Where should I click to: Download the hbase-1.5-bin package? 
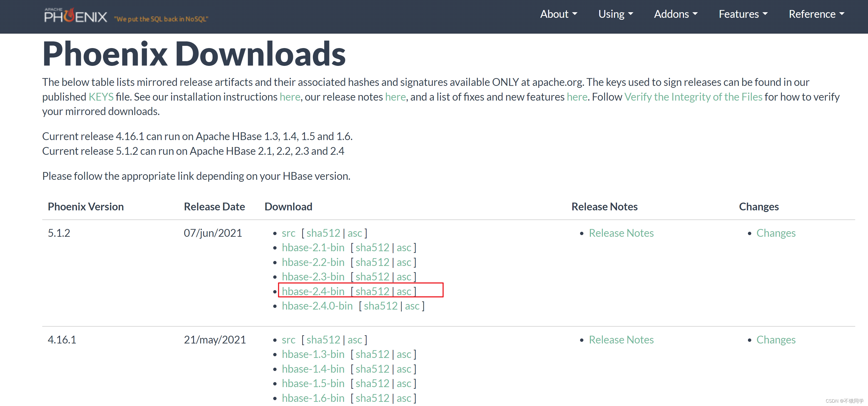click(x=313, y=384)
